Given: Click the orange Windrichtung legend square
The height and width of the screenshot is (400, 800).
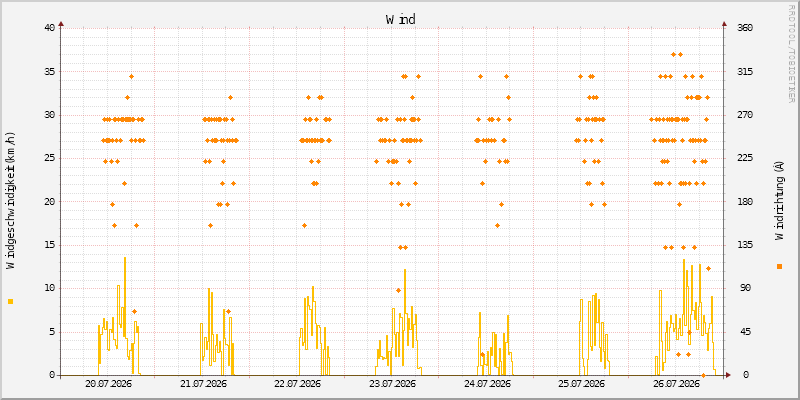Looking at the screenshot, I should [779, 266].
